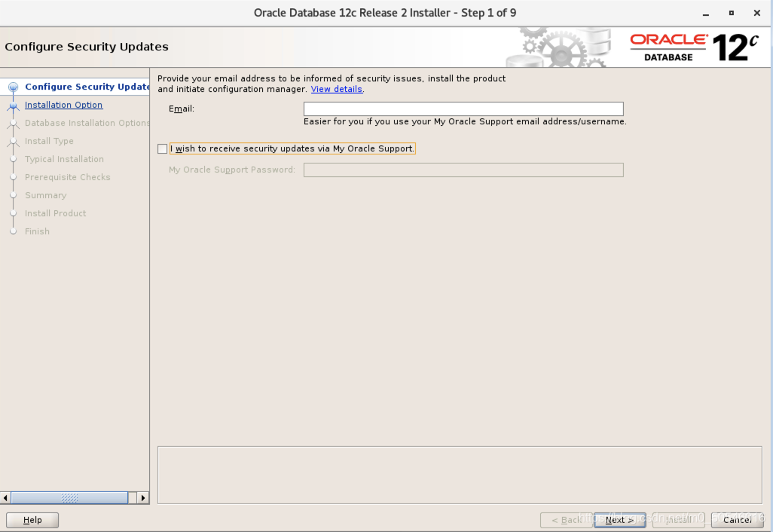Cancel the installer
The image size is (773, 532).
click(x=737, y=520)
